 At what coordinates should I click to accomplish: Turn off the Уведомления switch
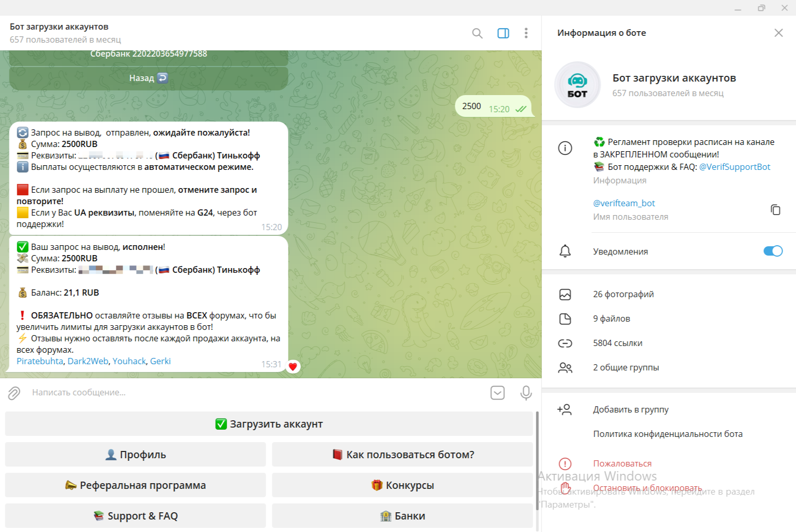773,251
